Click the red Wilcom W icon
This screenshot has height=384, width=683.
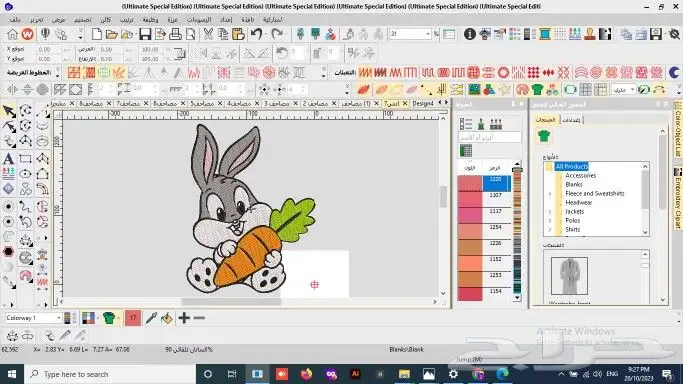click(x=27, y=34)
